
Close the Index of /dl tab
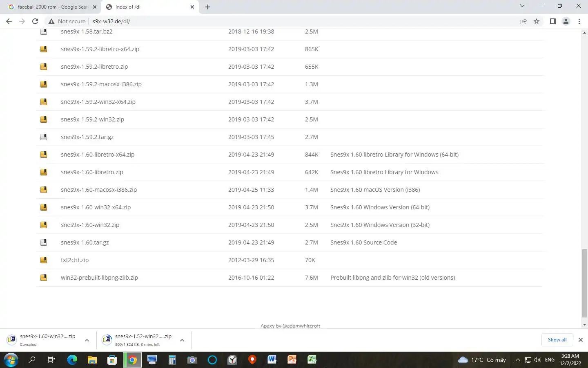pos(192,7)
